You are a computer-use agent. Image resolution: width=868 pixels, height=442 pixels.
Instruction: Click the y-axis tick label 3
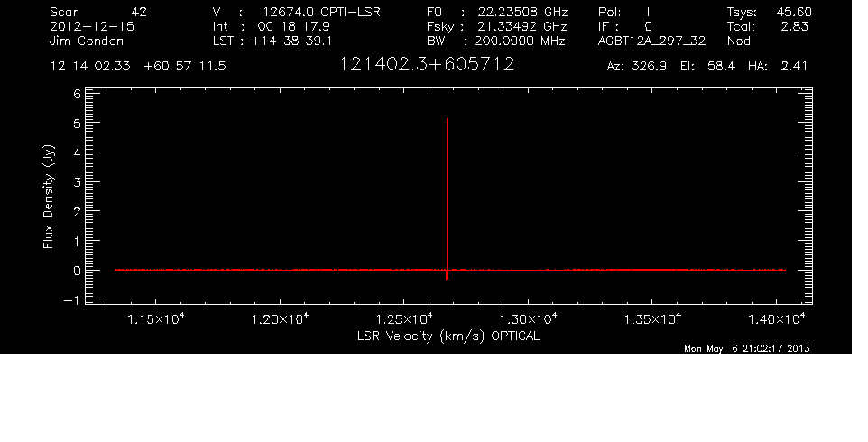tap(78, 182)
